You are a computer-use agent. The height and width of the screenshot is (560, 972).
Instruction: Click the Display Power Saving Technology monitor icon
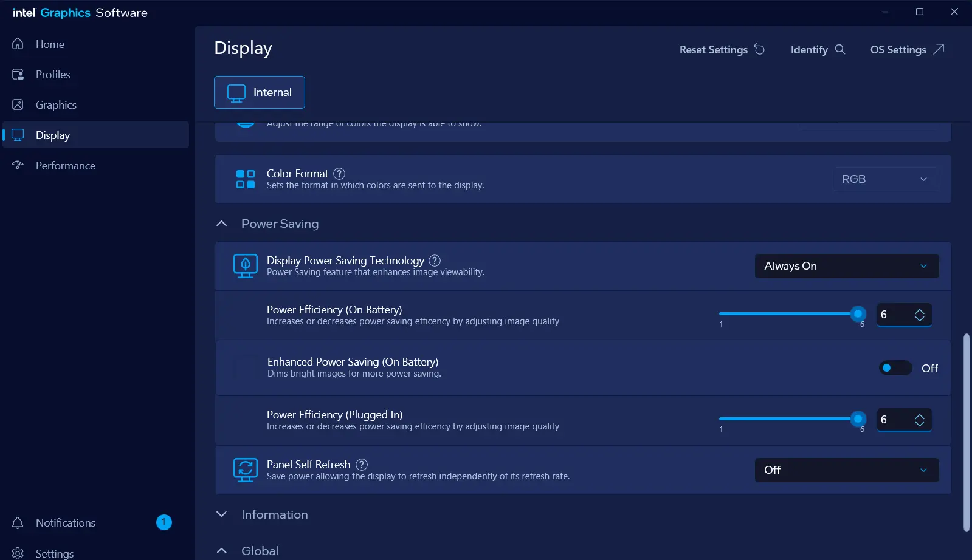point(246,266)
